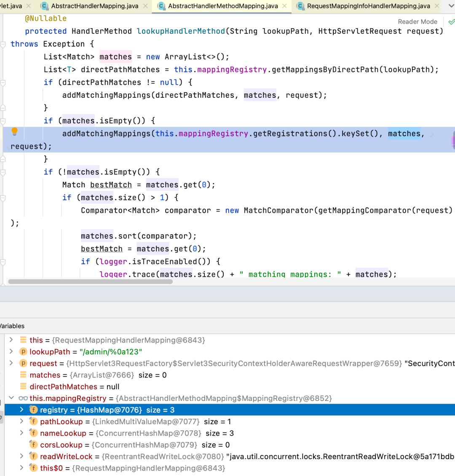Click the parameter icon beside lookupPath

tap(23, 352)
